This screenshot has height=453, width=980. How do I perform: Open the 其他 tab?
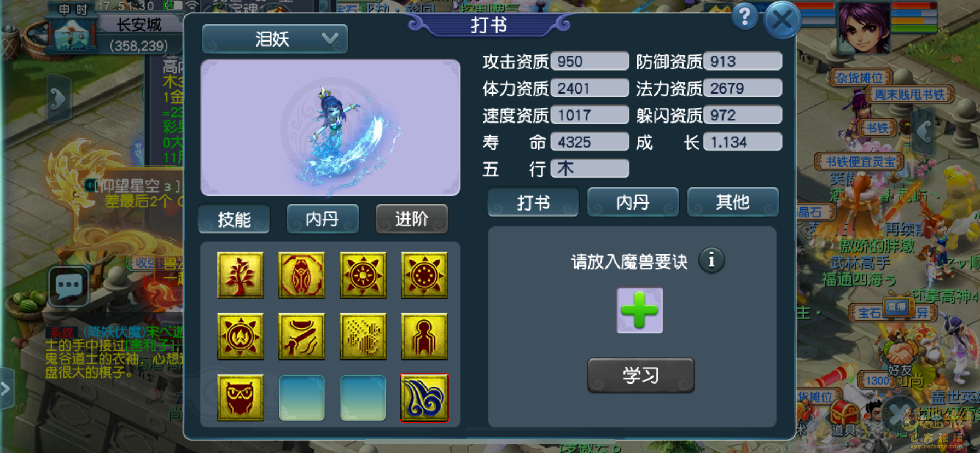click(733, 202)
